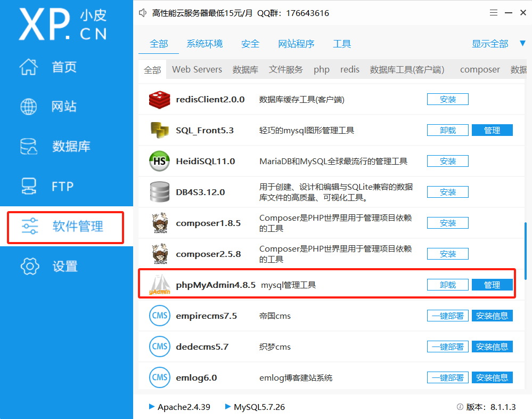Click the software list vertical scrollbar
532x419 pixels.
coord(526,251)
